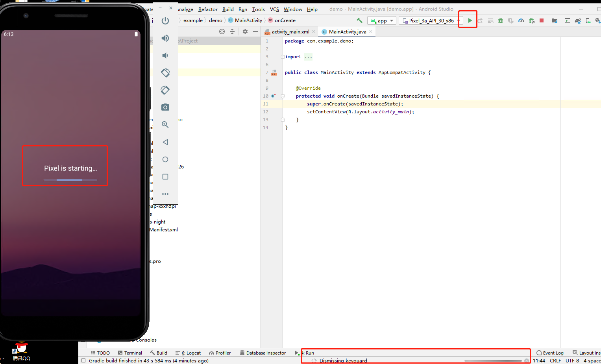Viewport: 601px width, 364px height.
Task: Open the AVD Manager phone icon
Action: click(588, 20)
